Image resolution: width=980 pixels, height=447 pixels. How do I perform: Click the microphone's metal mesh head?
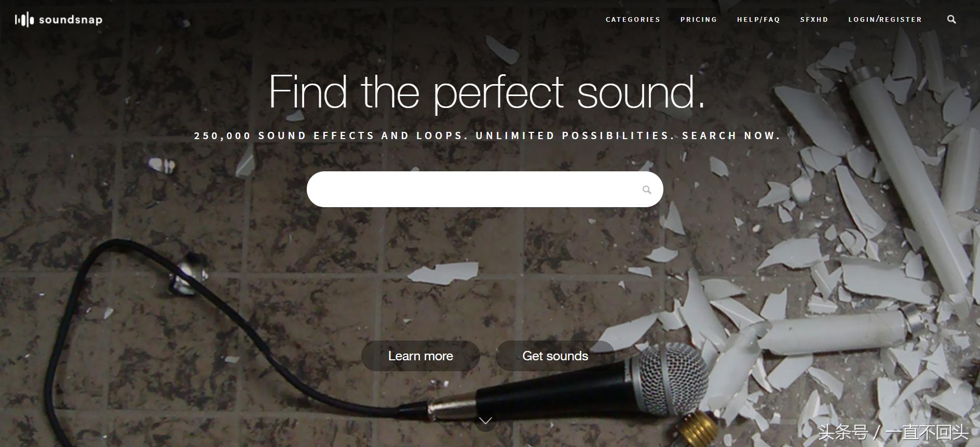tap(674, 379)
